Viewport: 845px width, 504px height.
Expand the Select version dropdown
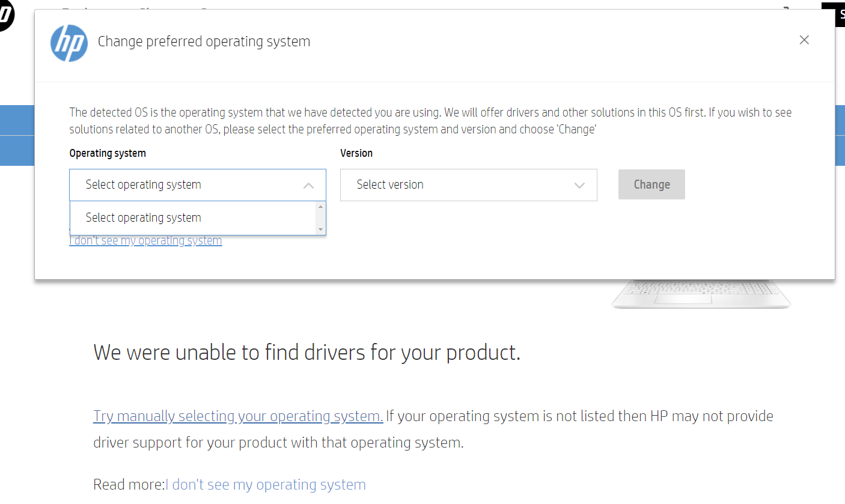[x=469, y=185]
